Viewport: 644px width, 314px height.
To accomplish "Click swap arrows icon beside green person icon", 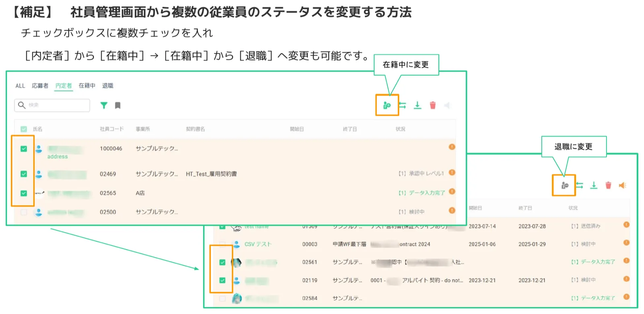I will tap(402, 105).
